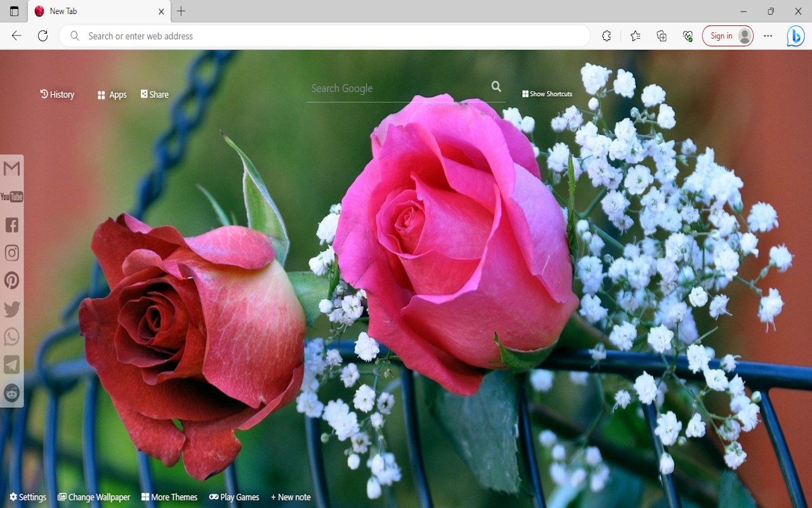
Task: Open WhatsApp from the sidebar
Action: (11, 337)
